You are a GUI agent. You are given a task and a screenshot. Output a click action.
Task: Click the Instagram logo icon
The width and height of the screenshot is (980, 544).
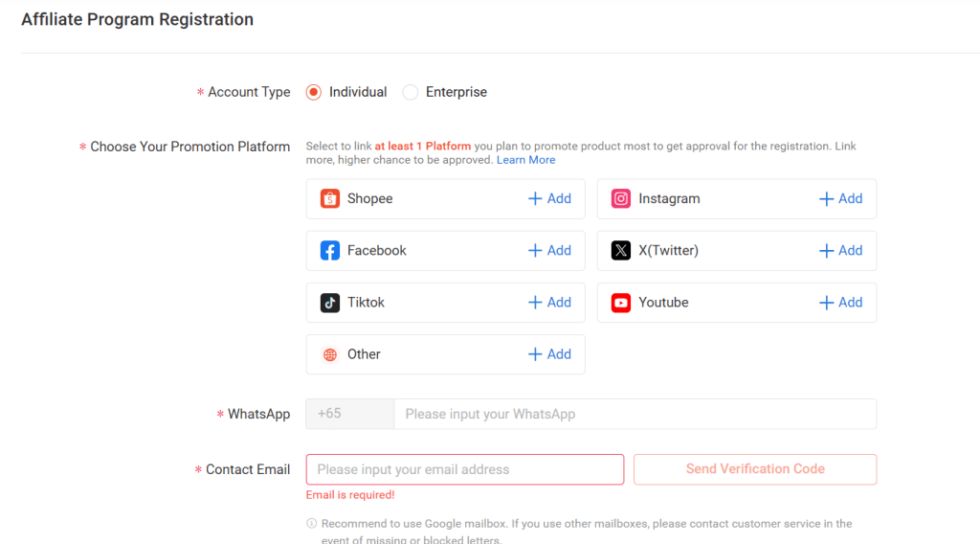621,199
